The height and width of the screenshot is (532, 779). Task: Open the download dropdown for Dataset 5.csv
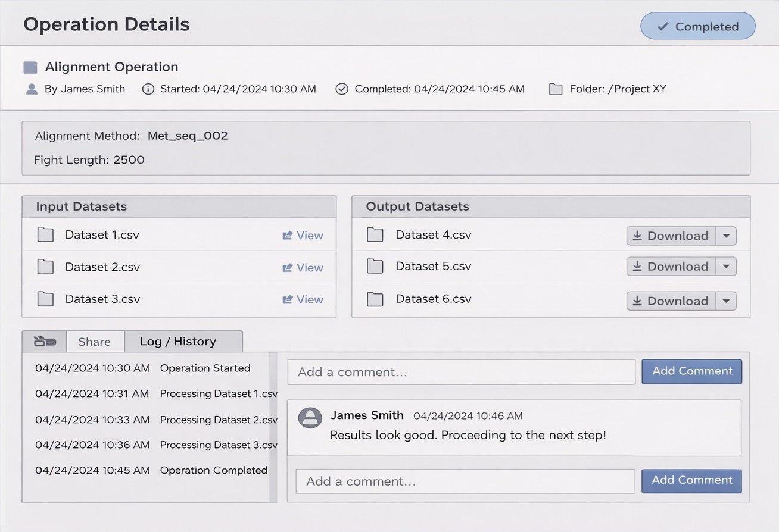(726, 266)
